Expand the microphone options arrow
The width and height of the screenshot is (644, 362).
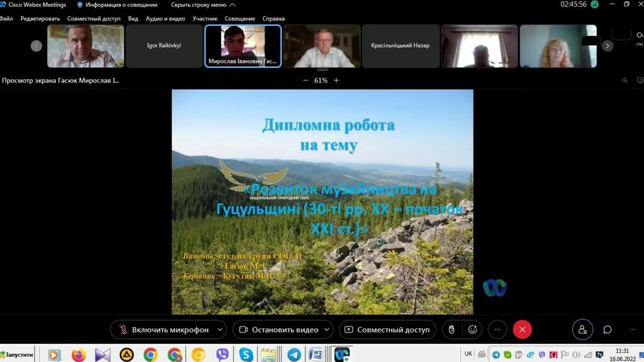(x=219, y=329)
